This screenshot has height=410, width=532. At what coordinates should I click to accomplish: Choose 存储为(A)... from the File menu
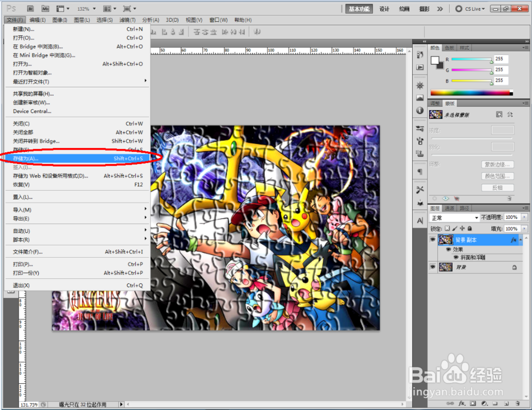[78, 158]
